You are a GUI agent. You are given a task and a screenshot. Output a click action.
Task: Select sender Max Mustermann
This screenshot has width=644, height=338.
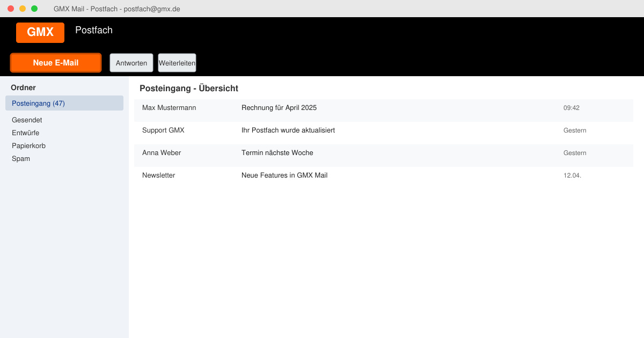(x=169, y=108)
